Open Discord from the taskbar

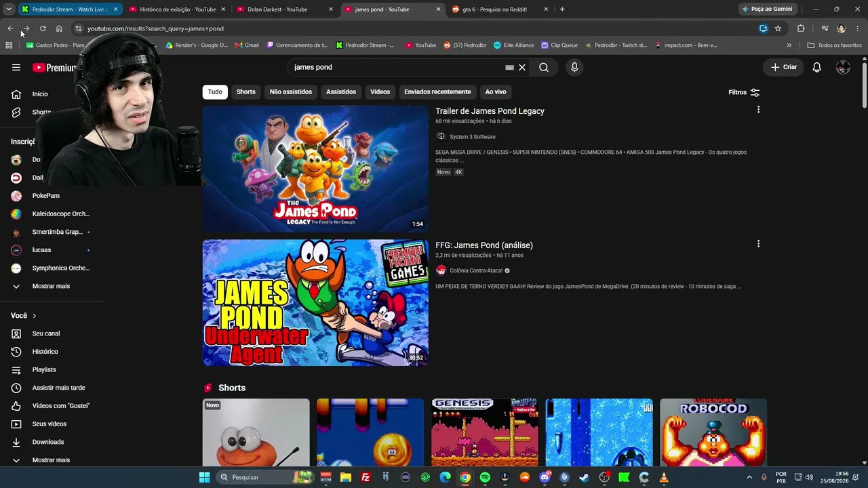coord(545,477)
